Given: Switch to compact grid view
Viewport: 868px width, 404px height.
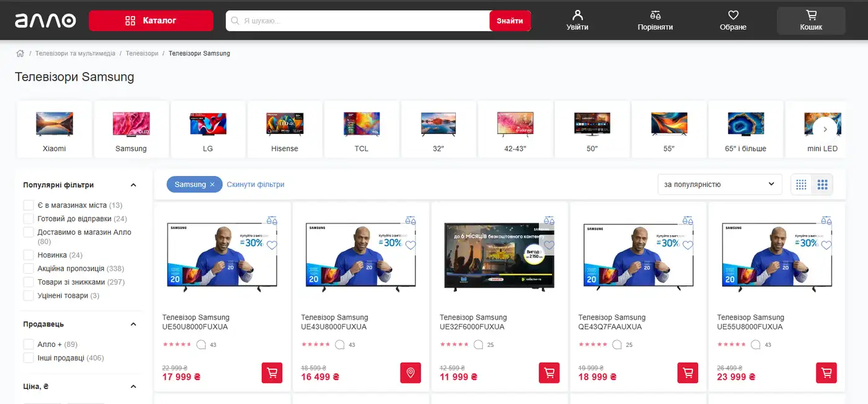Looking at the screenshot, I should pos(802,184).
